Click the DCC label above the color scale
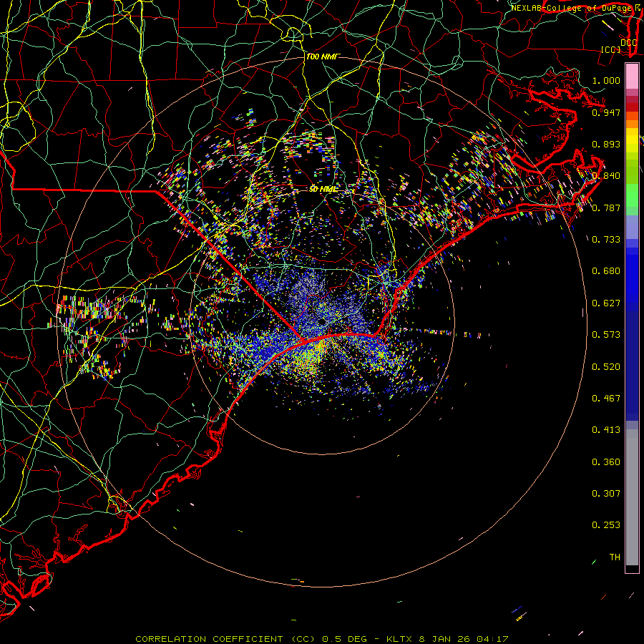The image size is (644, 644). (x=628, y=43)
